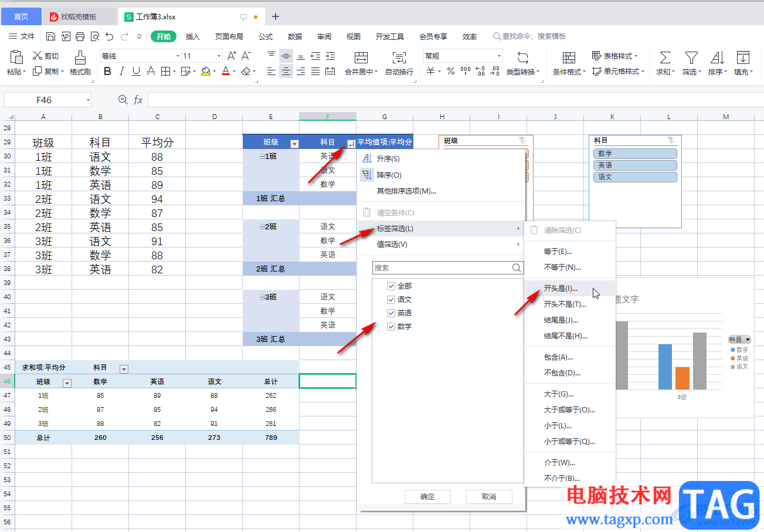The image size is (764, 532).
Task: Open the 文件 menu button
Action: click(22, 36)
